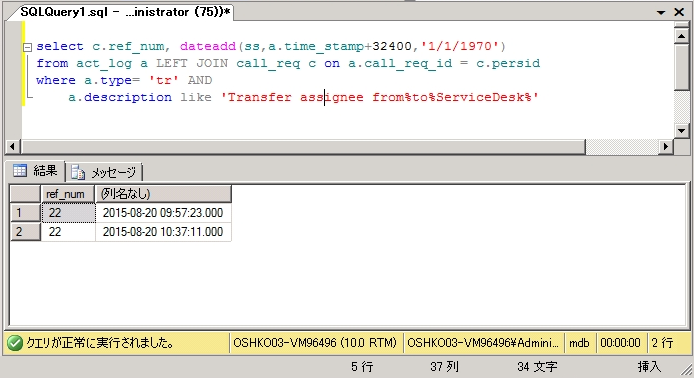Click the editor vertical scroll down arrow
This screenshot has height=378, width=694.
(x=682, y=131)
